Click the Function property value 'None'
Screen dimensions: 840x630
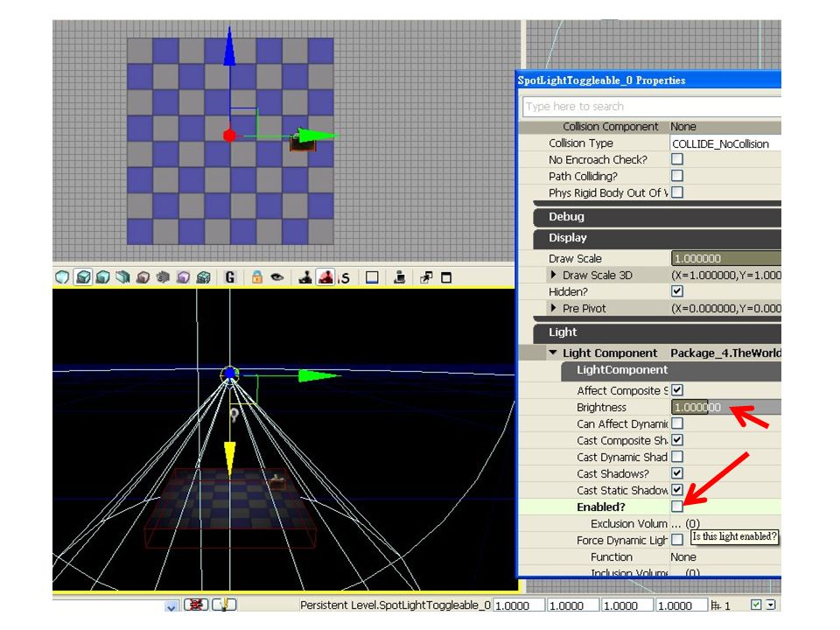pos(683,557)
